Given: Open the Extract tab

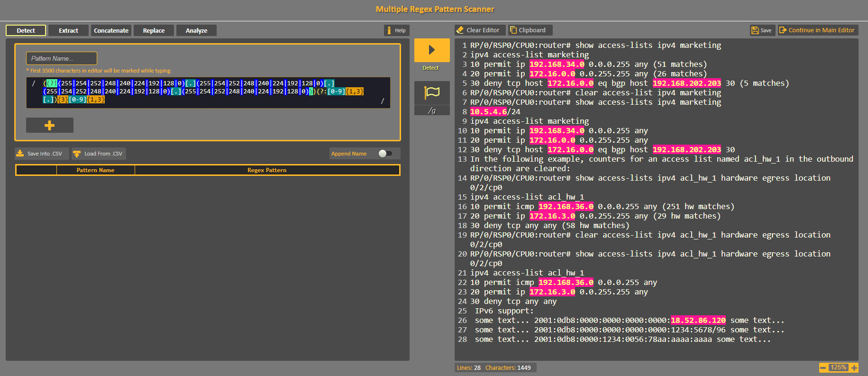Looking at the screenshot, I should [x=68, y=30].
